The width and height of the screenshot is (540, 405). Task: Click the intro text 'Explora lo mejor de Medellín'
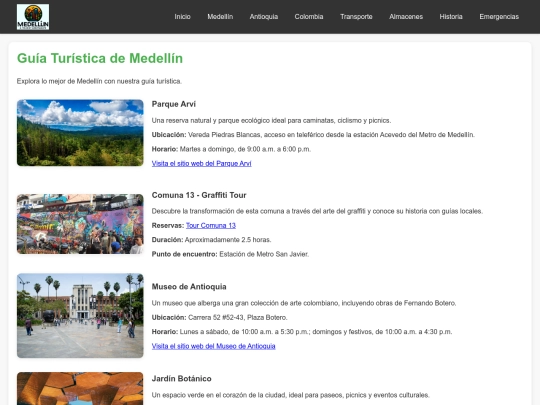pos(99,81)
